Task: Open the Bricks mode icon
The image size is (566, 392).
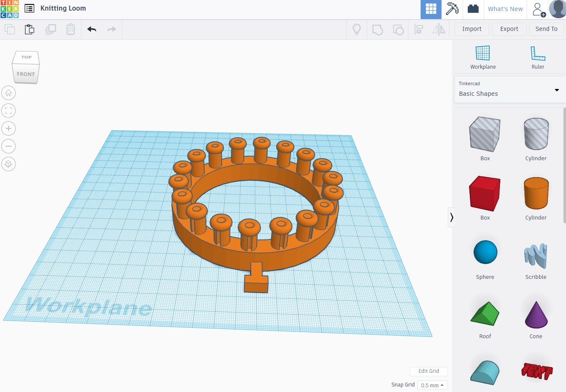Action: click(473, 9)
